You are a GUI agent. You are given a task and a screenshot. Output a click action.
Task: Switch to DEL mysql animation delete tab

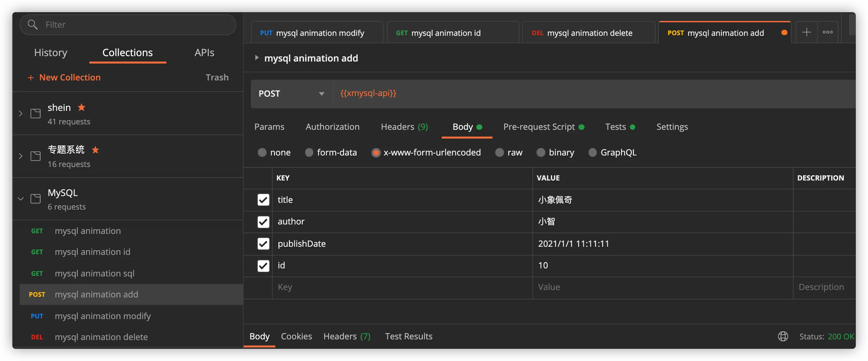tap(589, 33)
